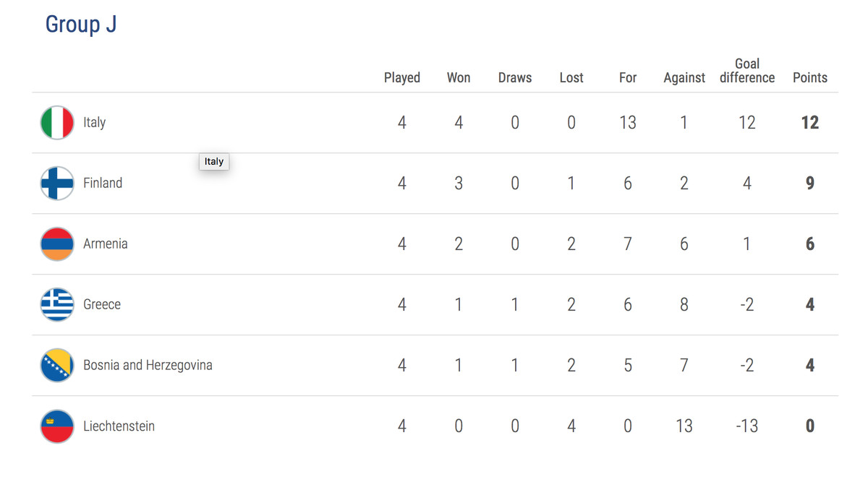This screenshot has width=868, height=482.
Task: Click the Group J heading
Action: point(81,25)
